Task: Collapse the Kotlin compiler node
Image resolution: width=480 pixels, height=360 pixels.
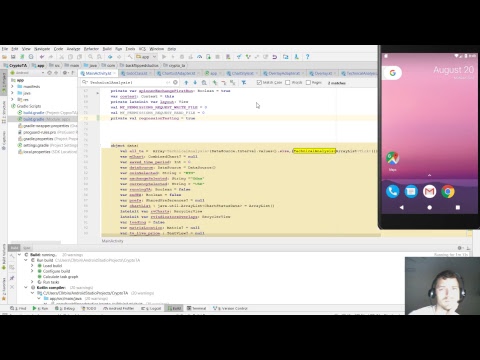Action: tap(26, 287)
